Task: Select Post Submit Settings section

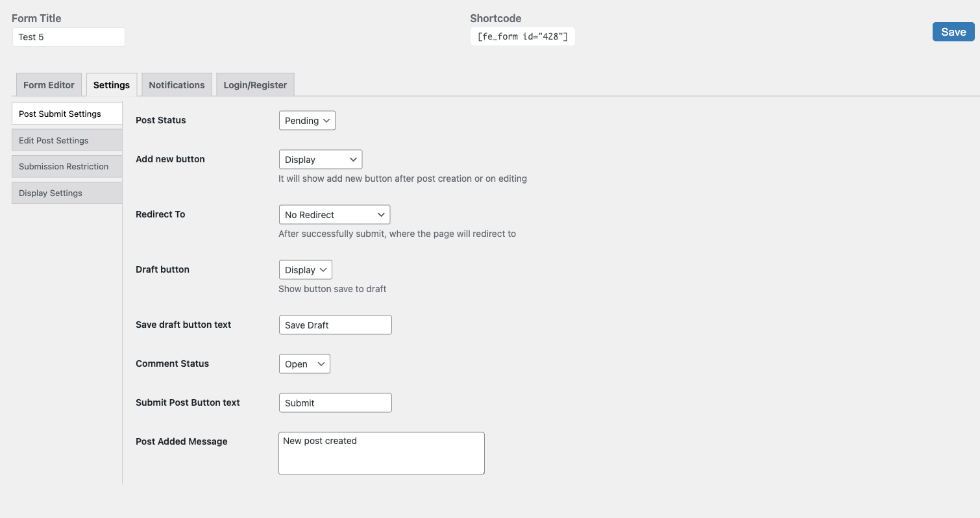Action: tap(67, 114)
